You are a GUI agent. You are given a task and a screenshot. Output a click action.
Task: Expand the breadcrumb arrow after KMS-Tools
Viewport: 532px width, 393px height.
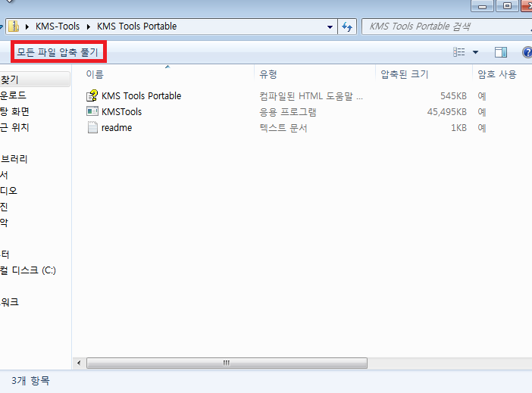pos(89,27)
